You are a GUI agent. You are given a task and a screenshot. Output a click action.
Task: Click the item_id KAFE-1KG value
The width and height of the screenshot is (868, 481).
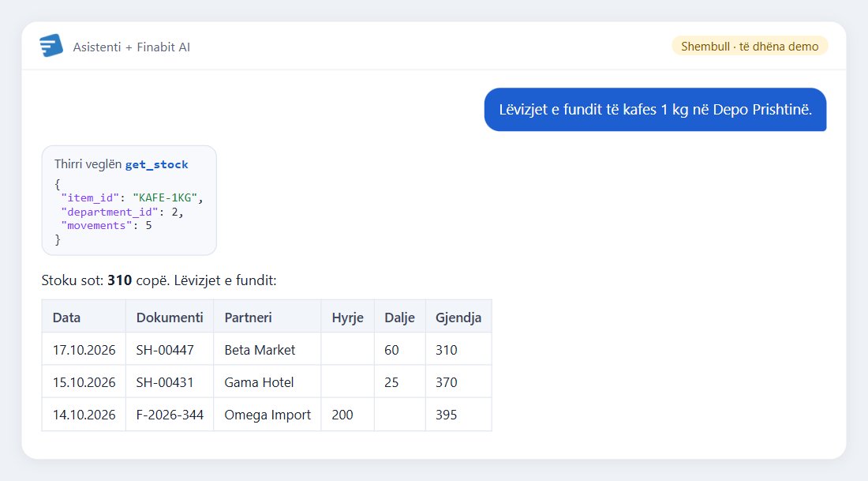(x=165, y=197)
